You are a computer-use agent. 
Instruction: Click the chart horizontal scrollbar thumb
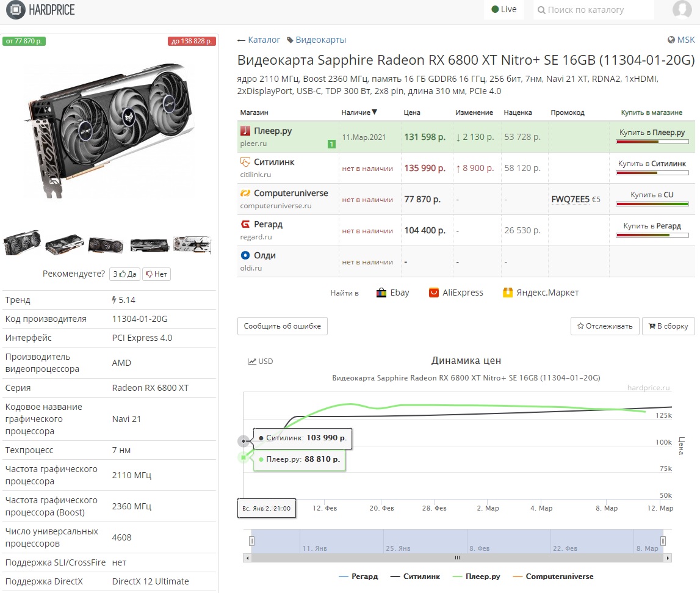[x=457, y=558]
